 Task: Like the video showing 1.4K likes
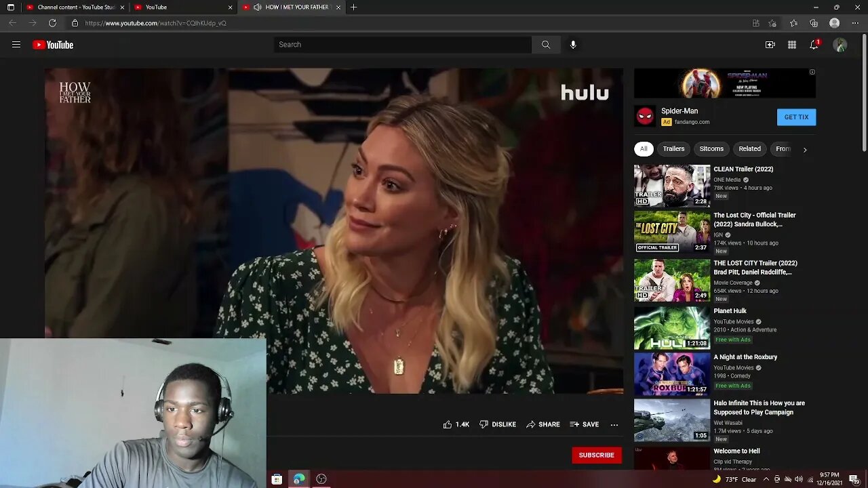pos(456,424)
